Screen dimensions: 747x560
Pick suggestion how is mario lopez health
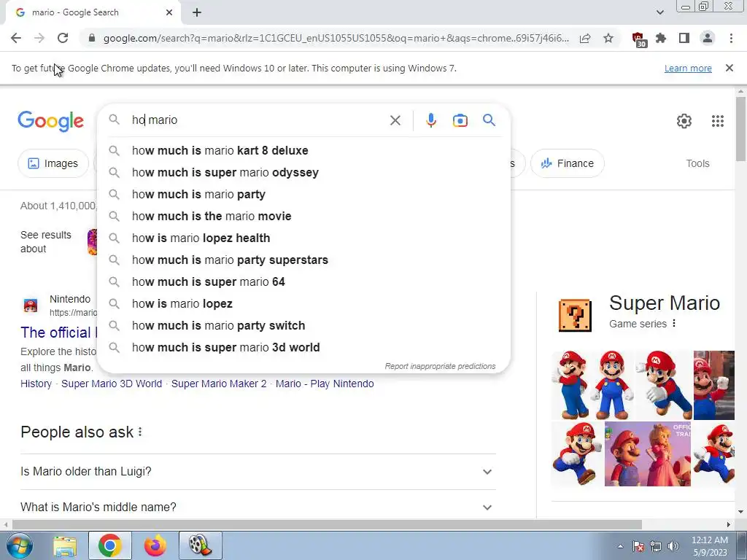(303, 238)
